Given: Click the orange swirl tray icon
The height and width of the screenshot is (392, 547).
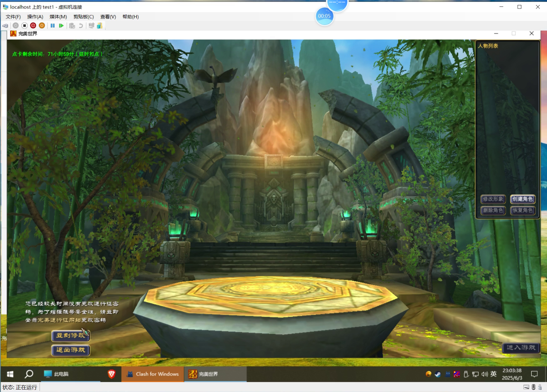Looking at the screenshot, I should pos(429,374).
